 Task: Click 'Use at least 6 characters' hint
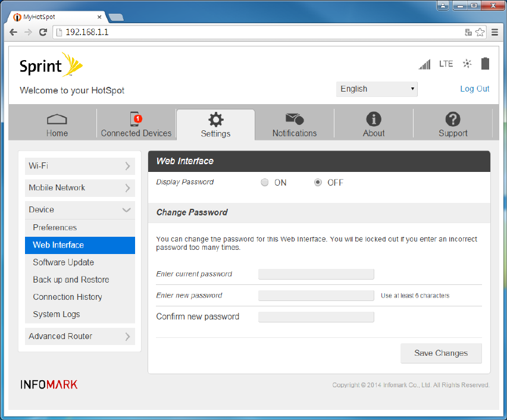415,296
